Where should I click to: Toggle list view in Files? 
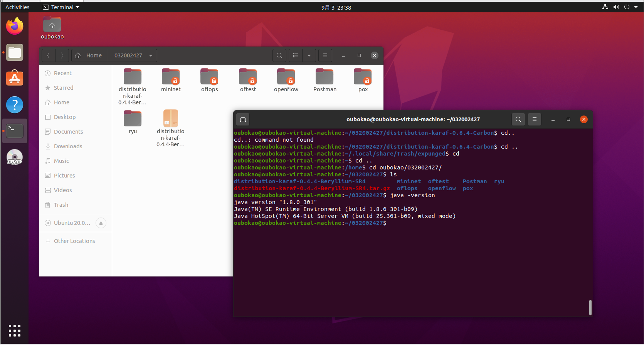(x=296, y=55)
